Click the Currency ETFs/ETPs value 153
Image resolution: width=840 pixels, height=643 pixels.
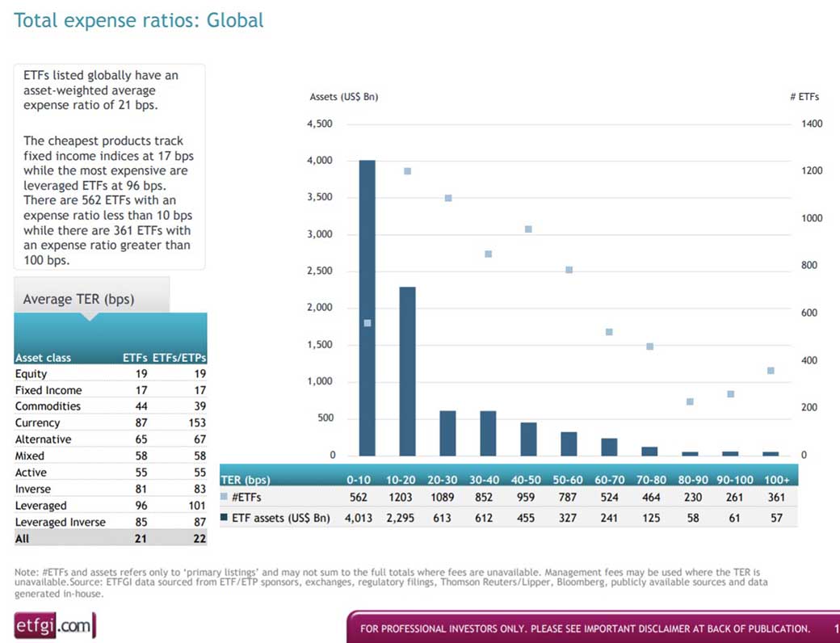pyautogui.click(x=197, y=422)
